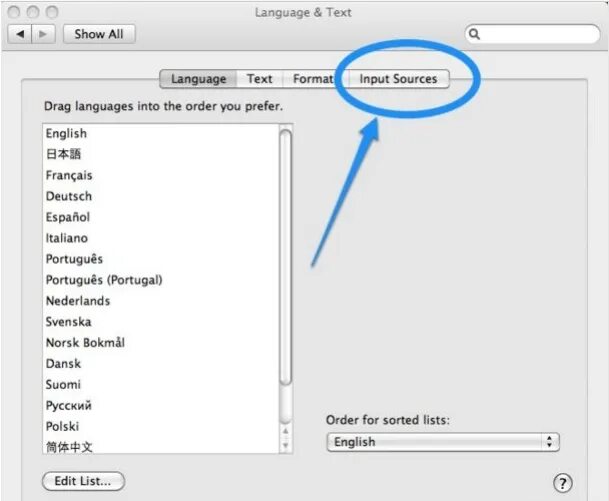
Task: Select Nederlands in the language list
Action: pyautogui.click(x=161, y=301)
